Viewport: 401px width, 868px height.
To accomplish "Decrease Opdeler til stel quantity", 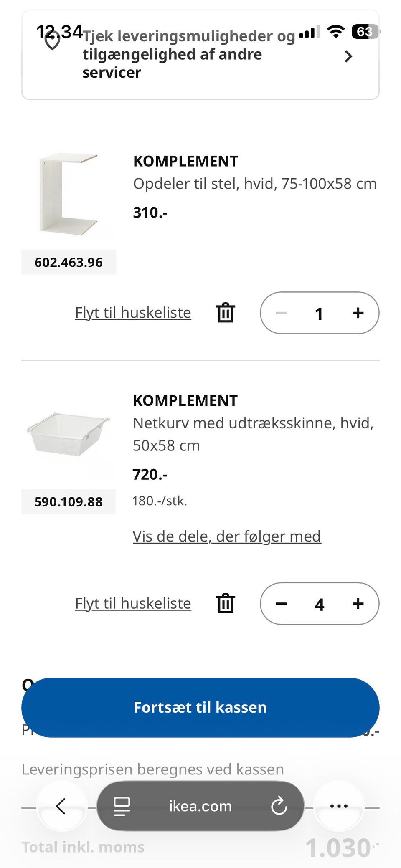I will (x=281, y=313).
